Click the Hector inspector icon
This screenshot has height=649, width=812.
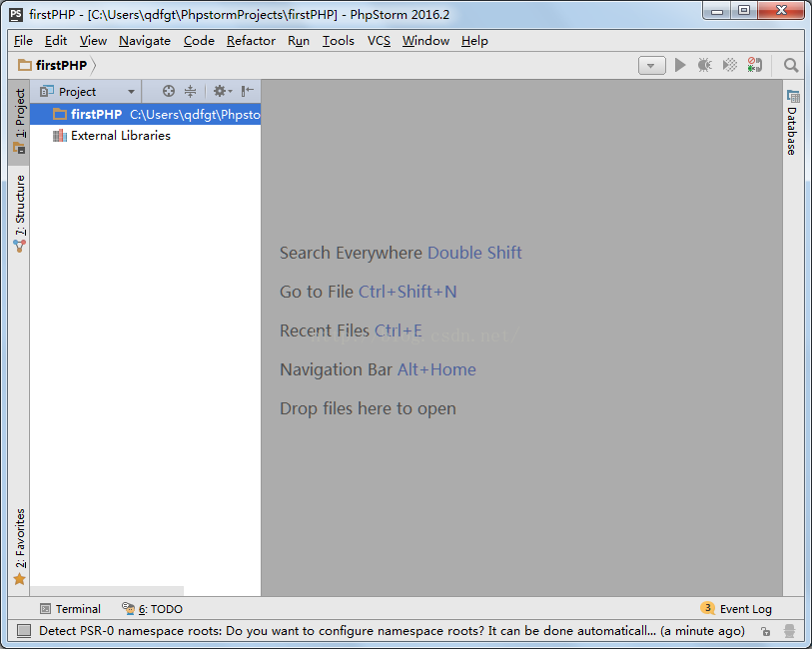pyautogui.click(x=789, y=631)
